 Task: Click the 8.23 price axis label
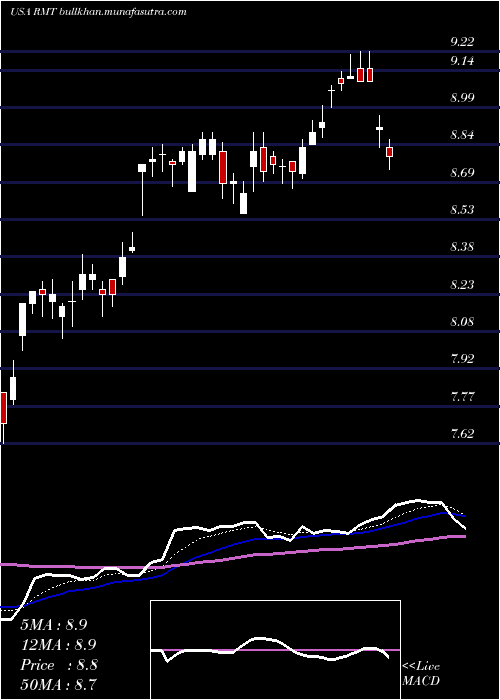pos(462,284)
